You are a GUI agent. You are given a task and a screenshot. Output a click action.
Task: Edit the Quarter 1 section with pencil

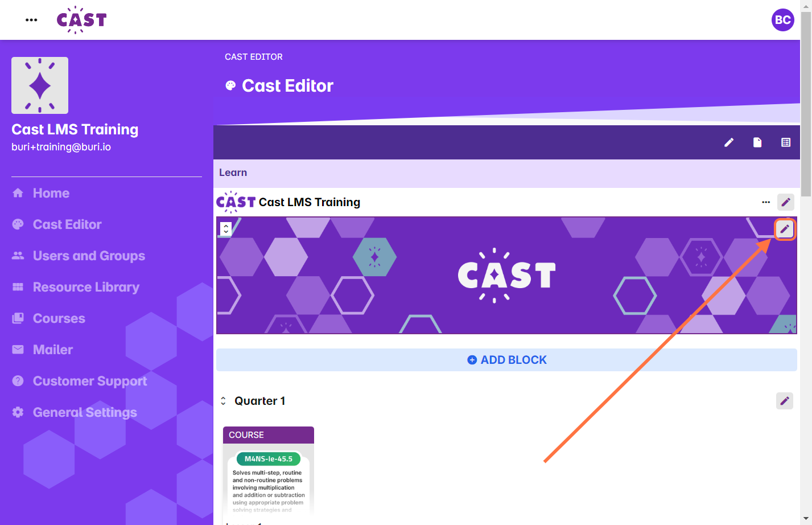785,401
